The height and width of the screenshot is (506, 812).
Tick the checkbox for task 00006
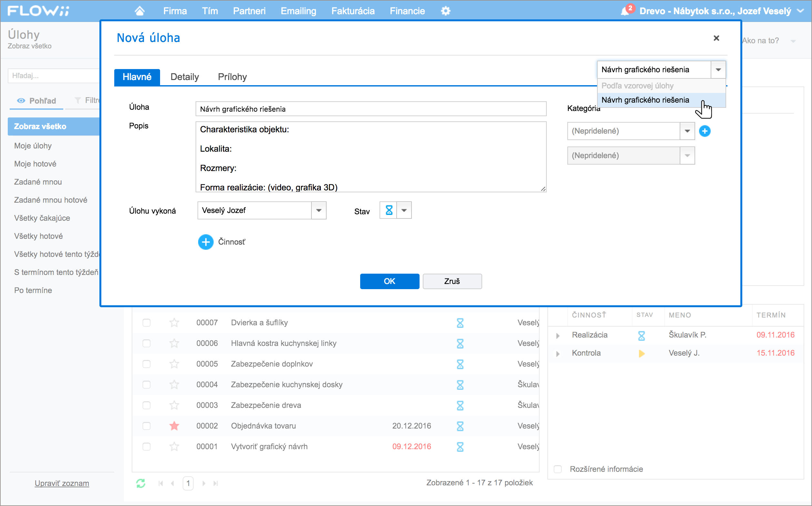(146, 343)
